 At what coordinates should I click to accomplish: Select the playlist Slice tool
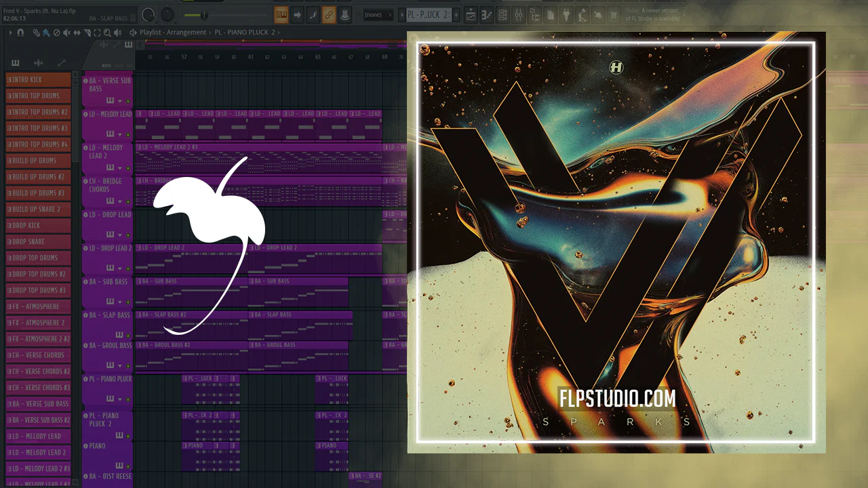click(87, 33)
